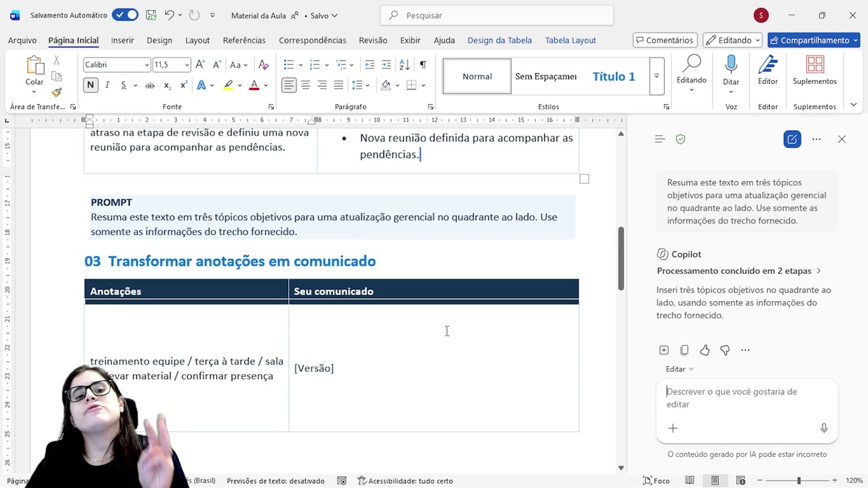Click the green shield icon in Copilot
Image resolution: width=868 pixels, height=488 pixels.
[x=680, y=139]
